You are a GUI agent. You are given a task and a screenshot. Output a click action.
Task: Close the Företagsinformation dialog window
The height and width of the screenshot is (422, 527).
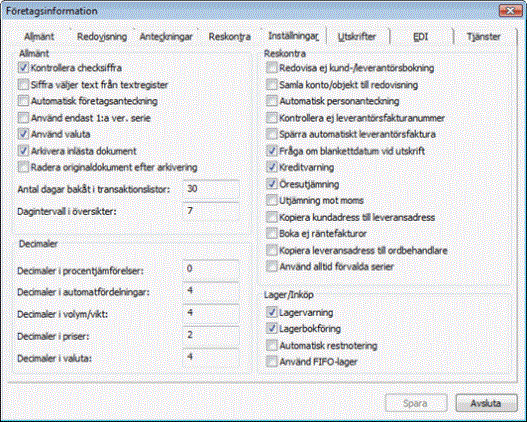click(511, 11)
